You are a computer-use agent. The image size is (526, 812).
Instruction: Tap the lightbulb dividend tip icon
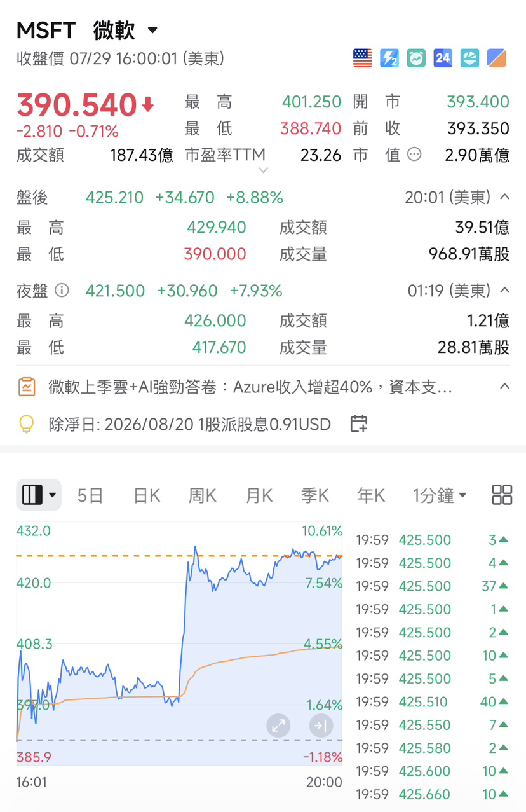pyautogui.click(x=26, y=424)
